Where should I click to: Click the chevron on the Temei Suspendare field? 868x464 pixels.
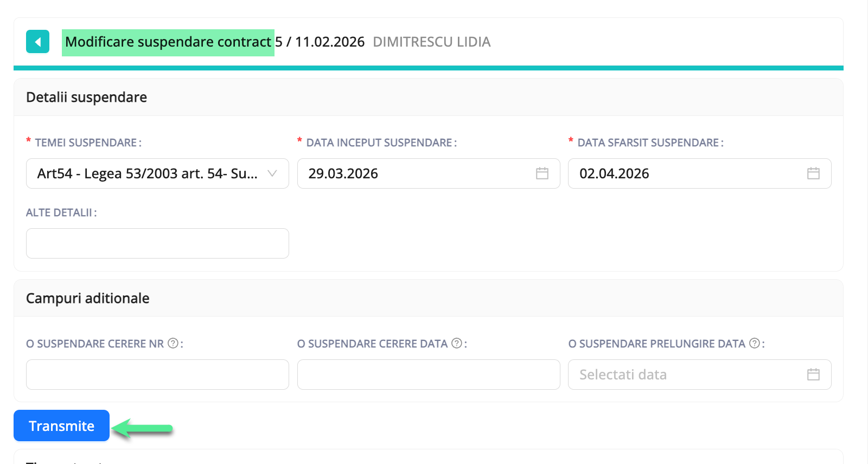(x=271, y=173)
